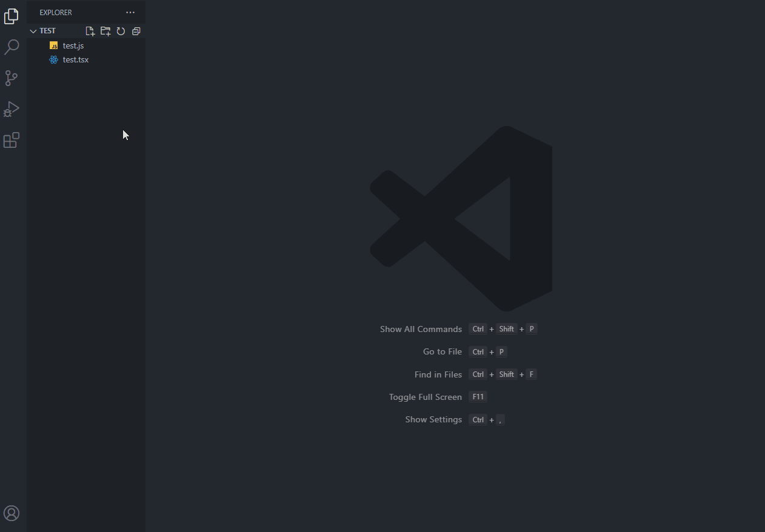Click the Toggle Full Screen label
The height and width of the screenshot is (532, 765).
[426, 397]
